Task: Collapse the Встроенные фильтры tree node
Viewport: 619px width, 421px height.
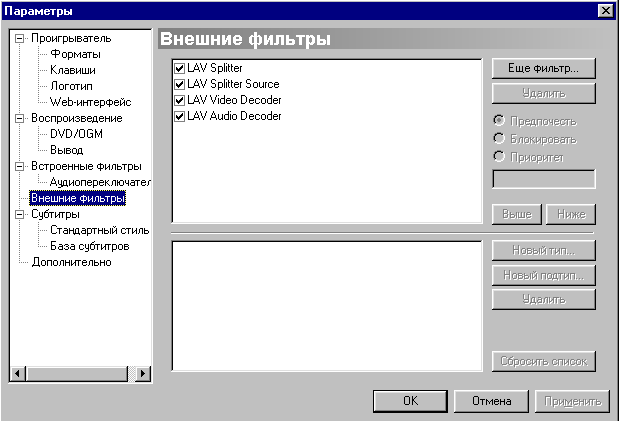Action: (19, 166)
